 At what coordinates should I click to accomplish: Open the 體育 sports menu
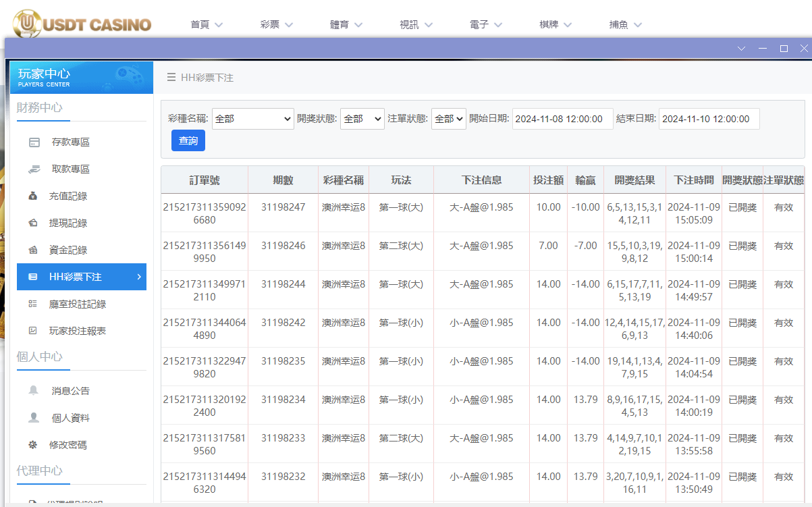pos(346,23)
